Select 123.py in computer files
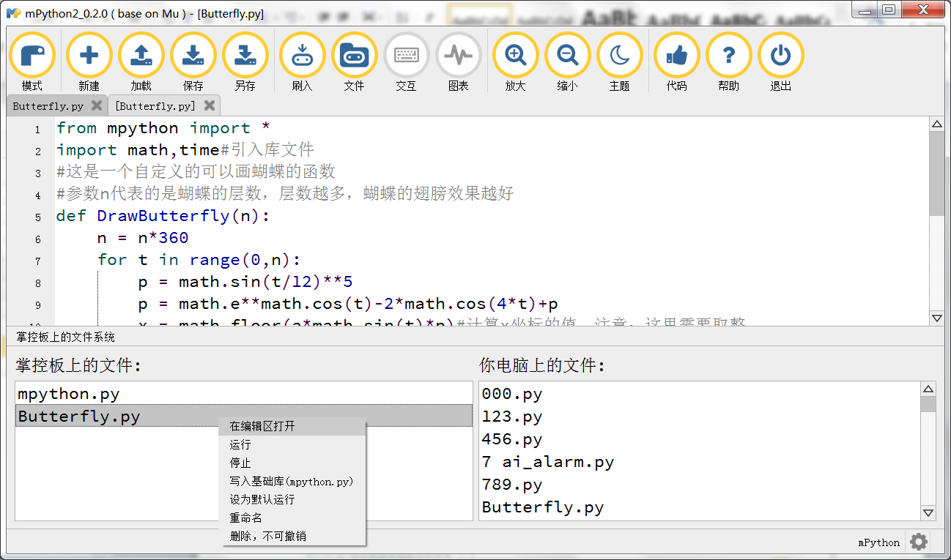This screenshot has width=951, height=560. pyautogui.click(x=700, y=417)
